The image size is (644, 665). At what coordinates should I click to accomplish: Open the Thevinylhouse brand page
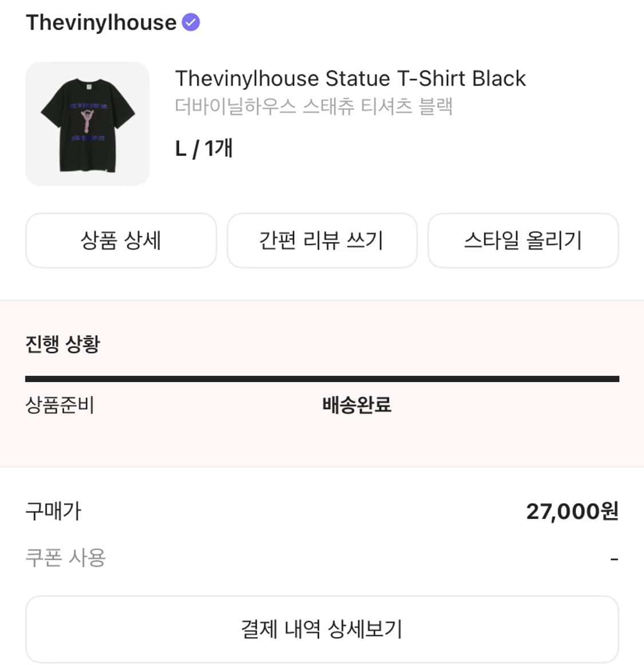[x=101, y=23]
